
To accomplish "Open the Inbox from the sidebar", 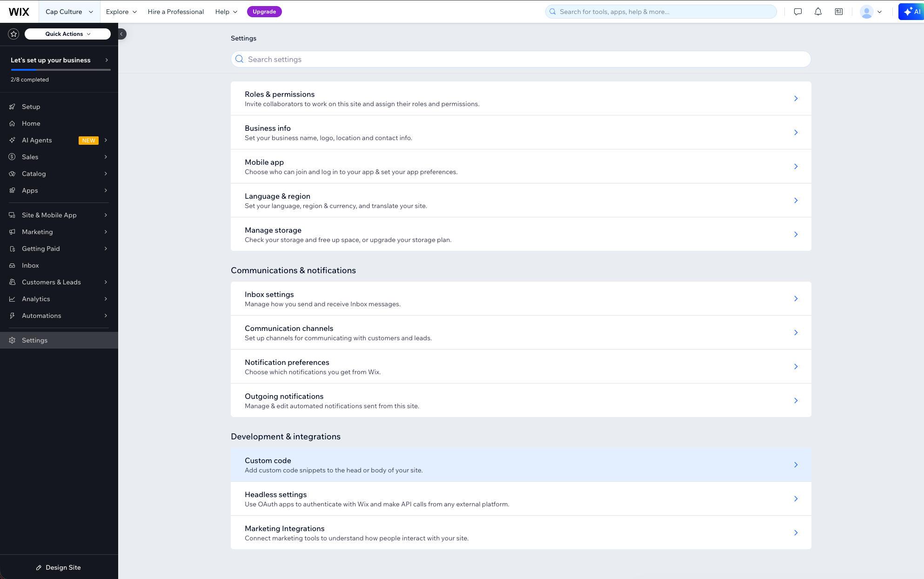I will pyautogui.click(x=30, y=265).
